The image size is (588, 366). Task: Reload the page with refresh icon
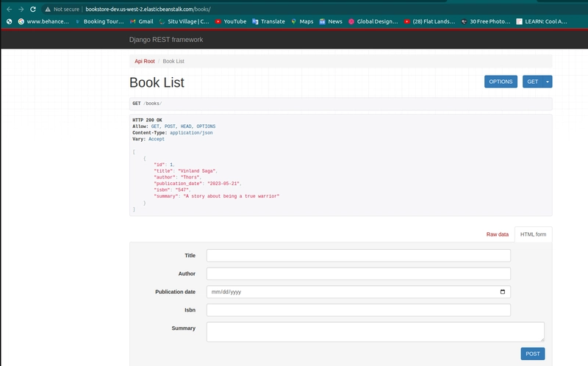point(33,9)
